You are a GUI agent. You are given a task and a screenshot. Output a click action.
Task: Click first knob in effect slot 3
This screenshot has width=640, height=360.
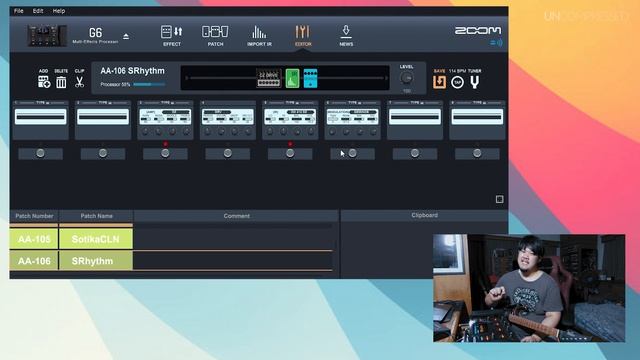point(145,132)
